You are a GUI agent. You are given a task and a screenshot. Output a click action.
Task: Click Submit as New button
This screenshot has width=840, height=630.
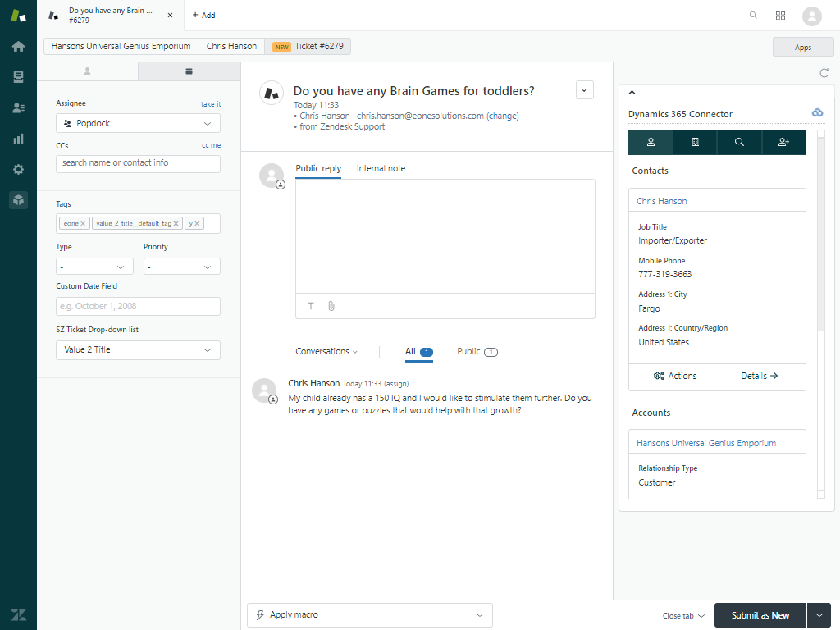(x=760, y=614)
